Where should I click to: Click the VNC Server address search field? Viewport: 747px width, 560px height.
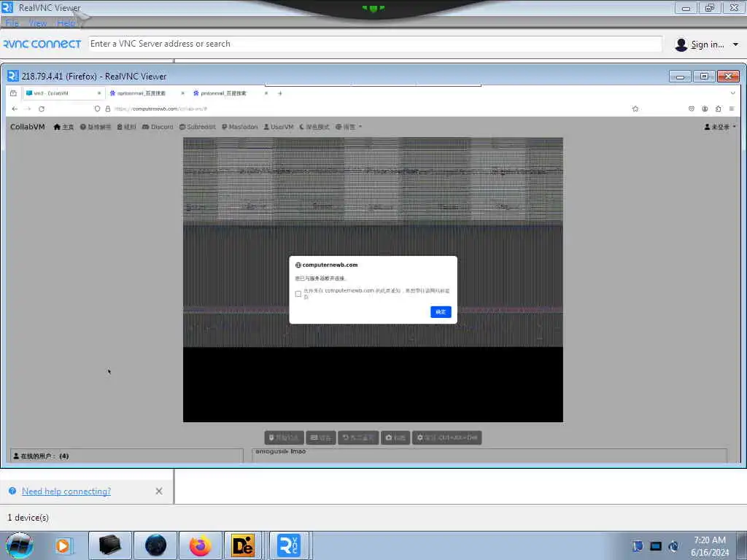tap(375, 44)
